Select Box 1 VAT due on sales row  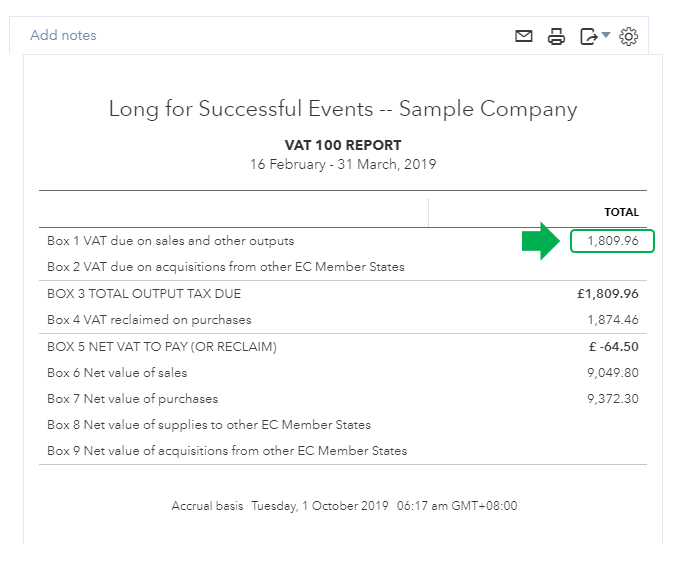171,241
